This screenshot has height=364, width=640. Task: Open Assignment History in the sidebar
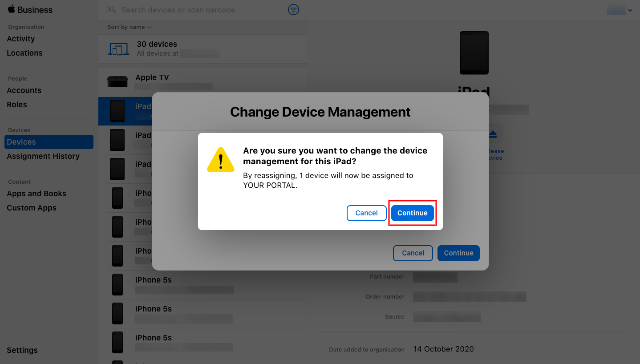(x=43, y=156)
